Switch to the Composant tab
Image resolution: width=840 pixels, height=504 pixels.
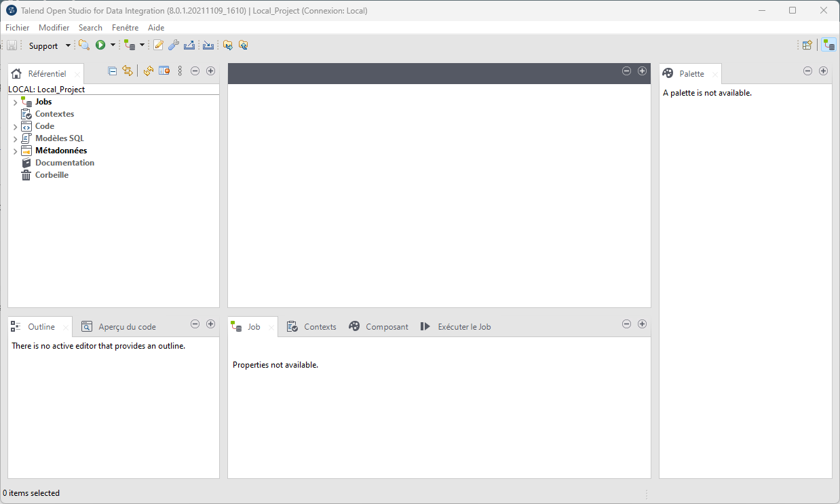pos(379,327)
